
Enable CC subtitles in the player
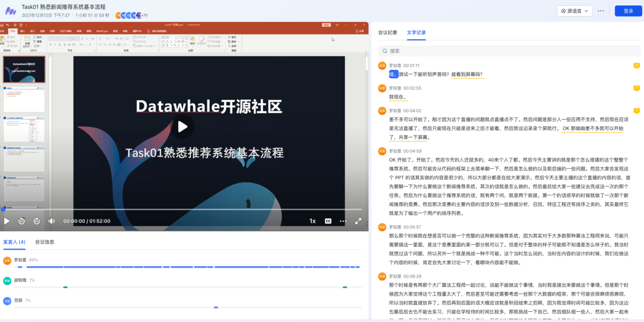tap(329, 221)
